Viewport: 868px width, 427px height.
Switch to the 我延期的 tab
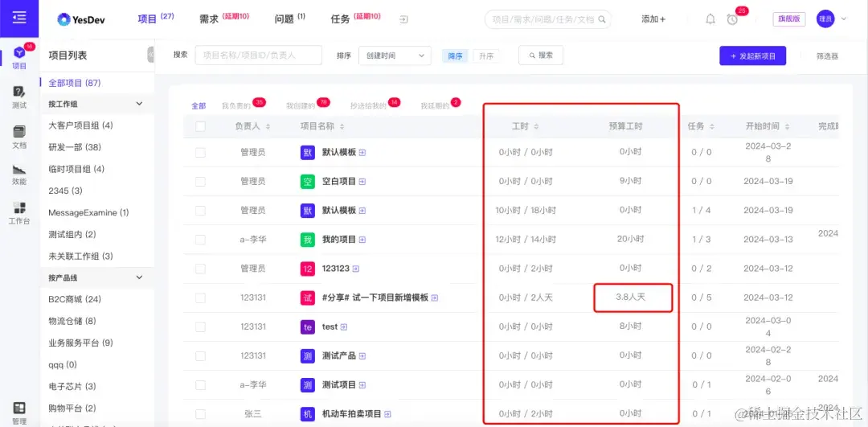click(435, 106)
